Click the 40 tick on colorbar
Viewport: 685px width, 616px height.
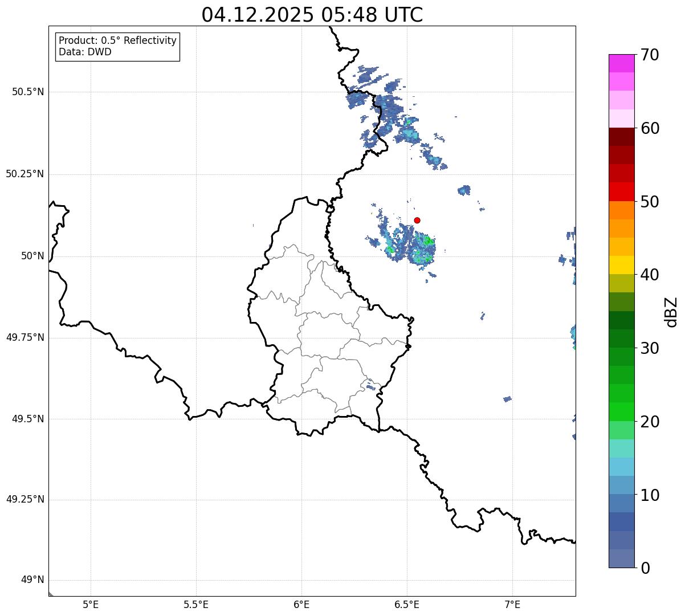click(x=650, y=275)
